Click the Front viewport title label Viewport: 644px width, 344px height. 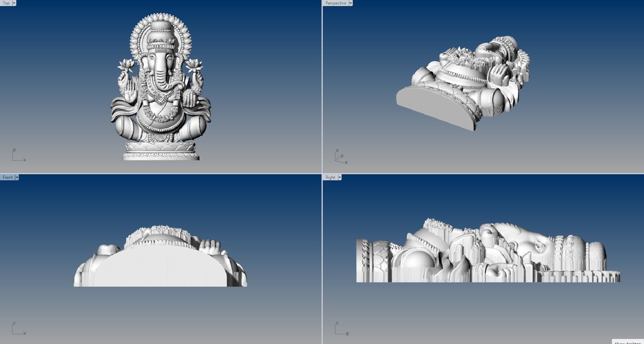coord(7,177)
